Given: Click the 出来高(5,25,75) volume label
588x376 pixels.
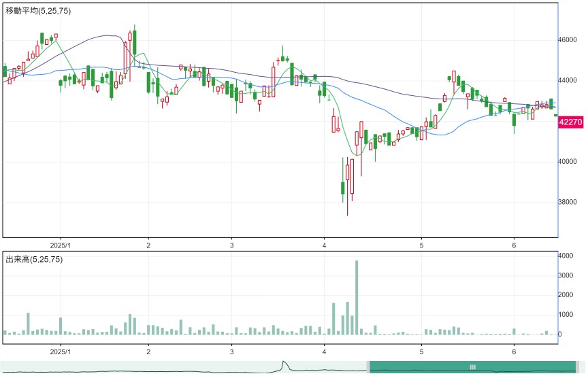Looking at the screenshot, I should [x=34, y=259].
